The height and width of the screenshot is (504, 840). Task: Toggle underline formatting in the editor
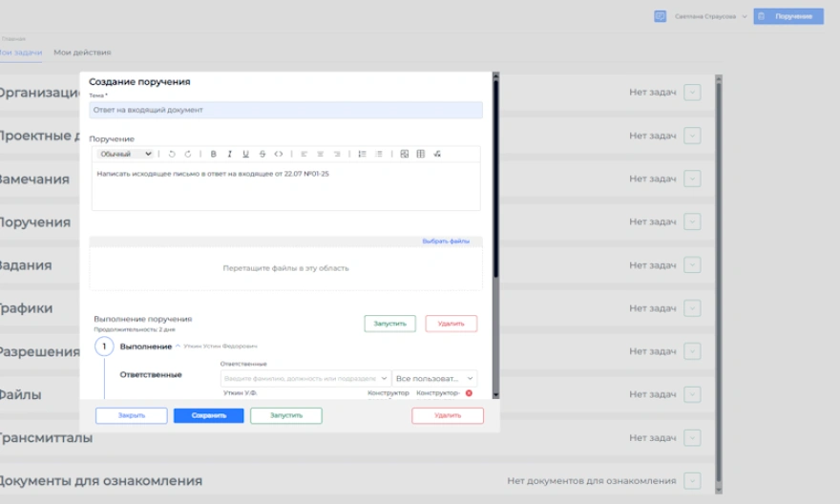[x=246, y=155]
